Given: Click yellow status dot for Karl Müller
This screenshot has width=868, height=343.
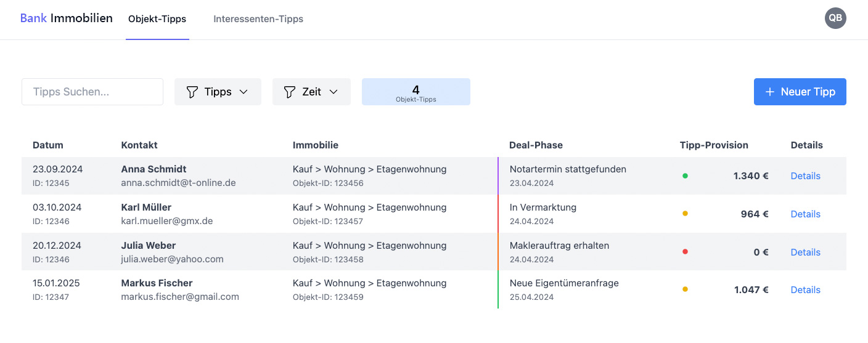Looking at the screenshot, I should pyautogui.click(x=685, y=214).
